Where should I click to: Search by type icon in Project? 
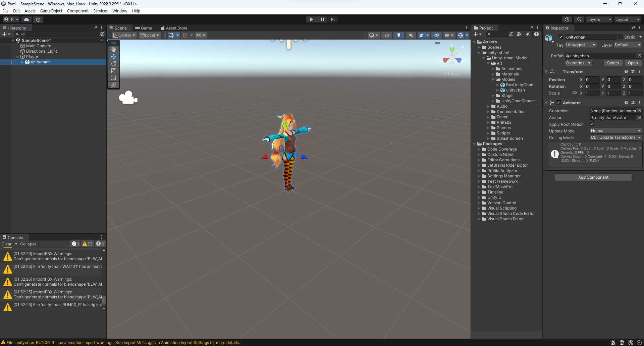[519, 34]
